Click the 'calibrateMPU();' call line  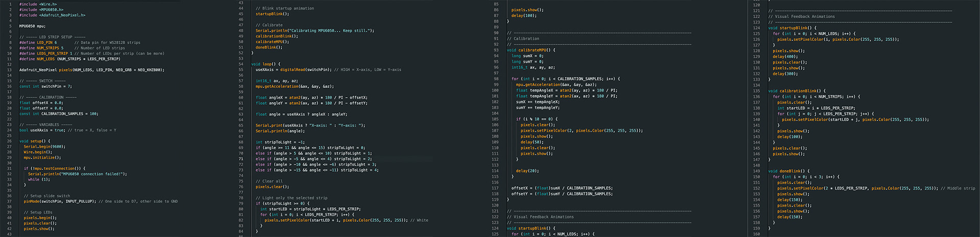point(272,42)
